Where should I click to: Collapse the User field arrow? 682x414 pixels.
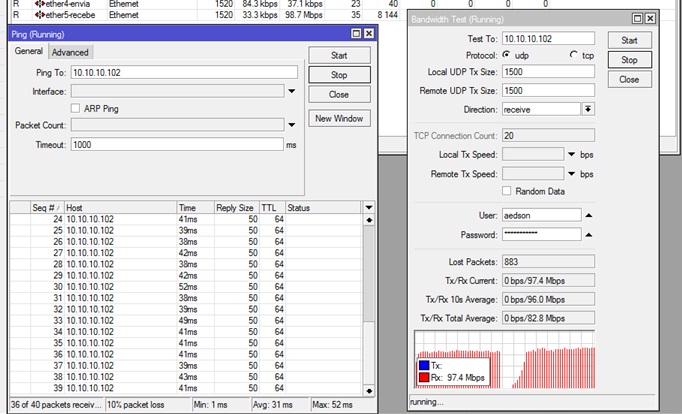click(588, 215)
